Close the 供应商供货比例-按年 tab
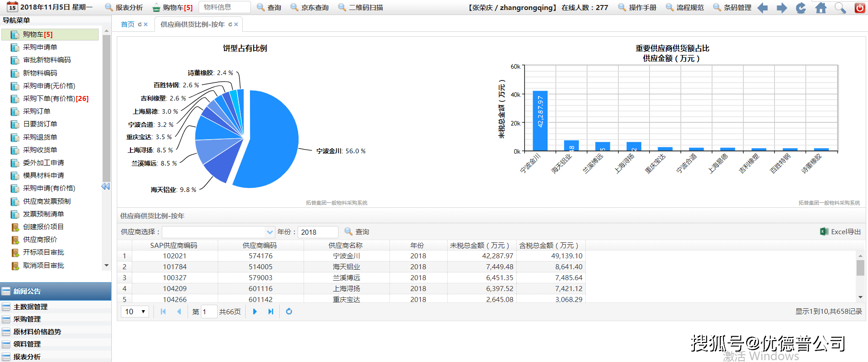Screen dimensions: 868x362 pyautogui.click(x=236, y=25)
